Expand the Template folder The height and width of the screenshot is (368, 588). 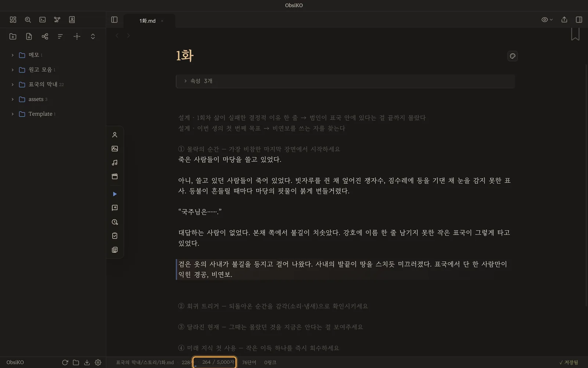(12, 114)
